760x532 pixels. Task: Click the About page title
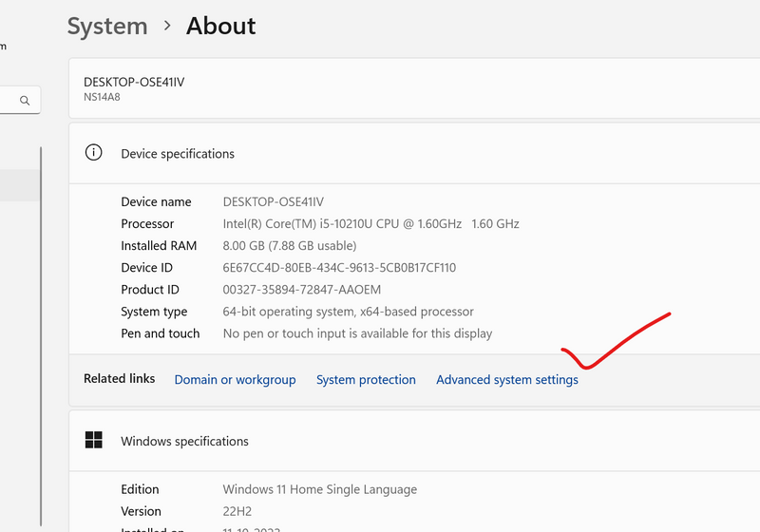[x=220, y=26]
